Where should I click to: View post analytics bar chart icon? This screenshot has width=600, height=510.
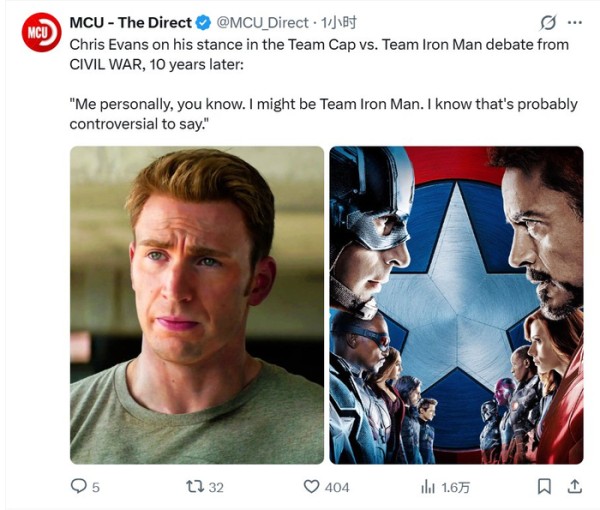(x=428, y=487)
